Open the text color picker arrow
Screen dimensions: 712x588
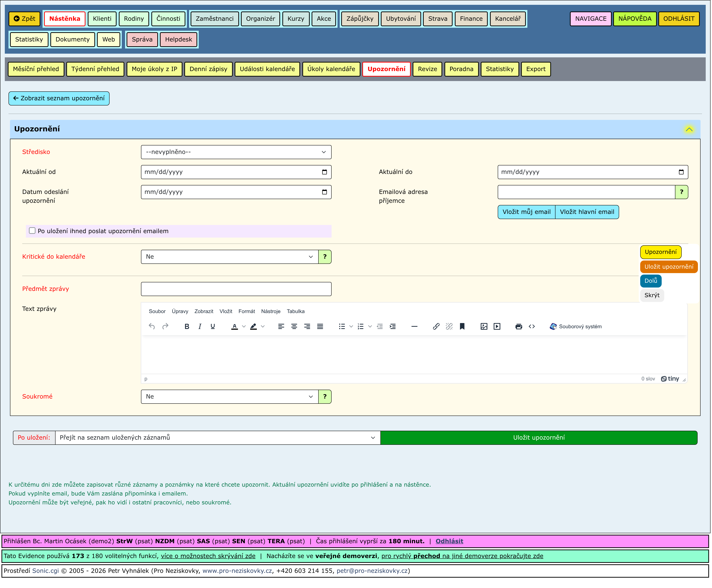[x=244, y=327]
